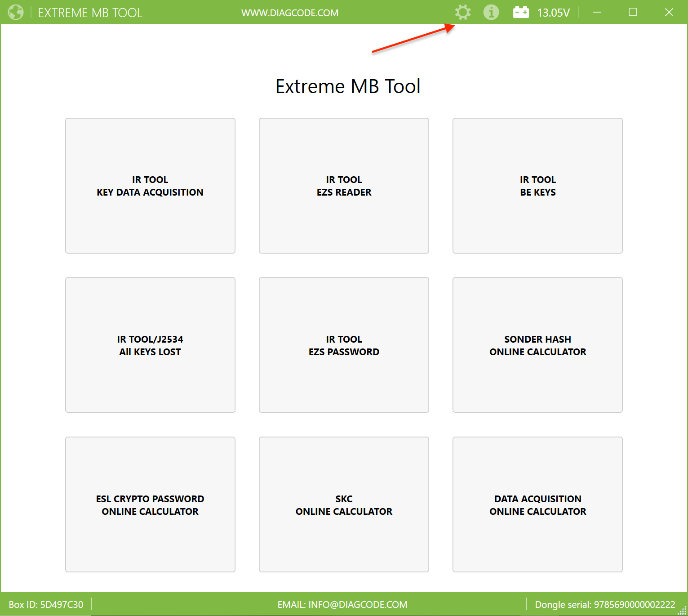Image resolution: width=688 pixels, height=616 pixels.
Task: Click Box ID: 5D497C30 status entry
Action: [x=46, y=605]
